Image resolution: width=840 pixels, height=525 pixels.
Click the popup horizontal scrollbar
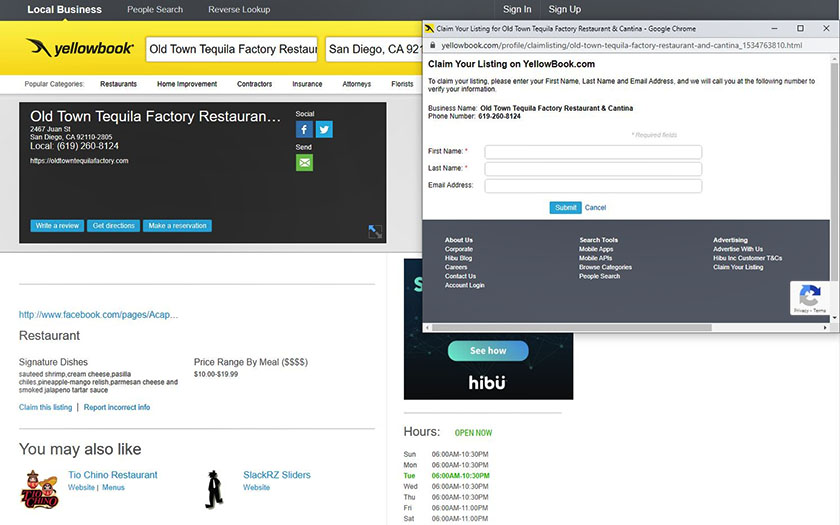pyautogui.click(x=572, y=327)
